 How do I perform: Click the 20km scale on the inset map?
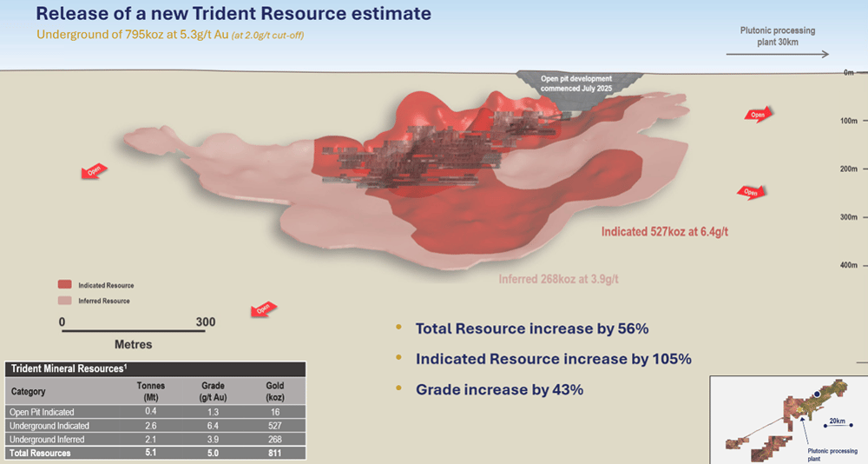(838, 423)
